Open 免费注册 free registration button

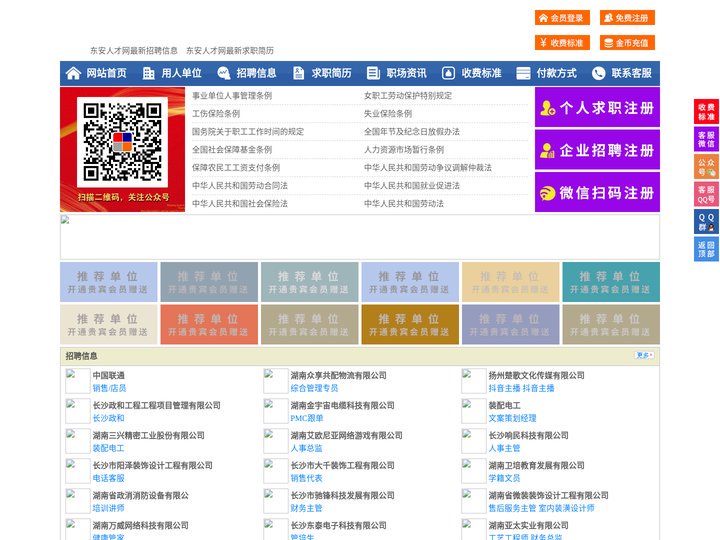(627, 18)
